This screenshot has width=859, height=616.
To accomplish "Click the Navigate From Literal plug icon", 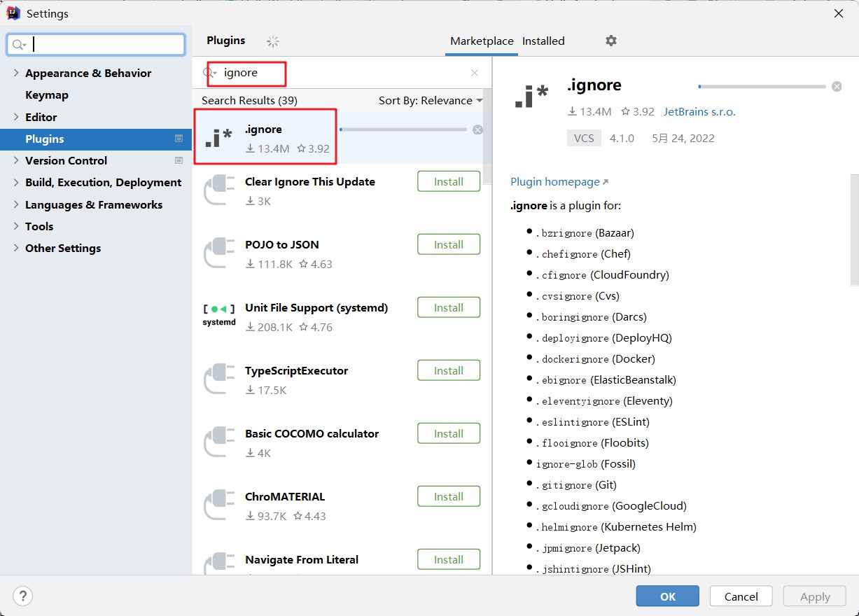I will pos(219,563).
